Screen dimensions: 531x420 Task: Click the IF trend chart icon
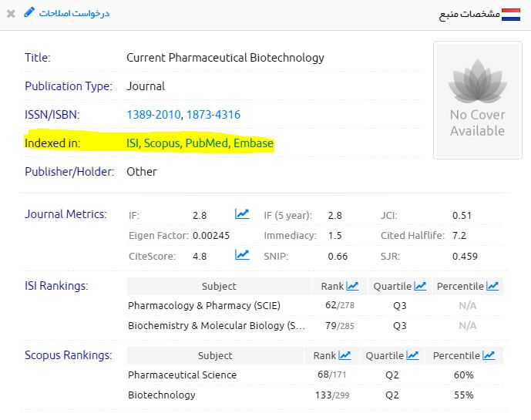(242, 214)
